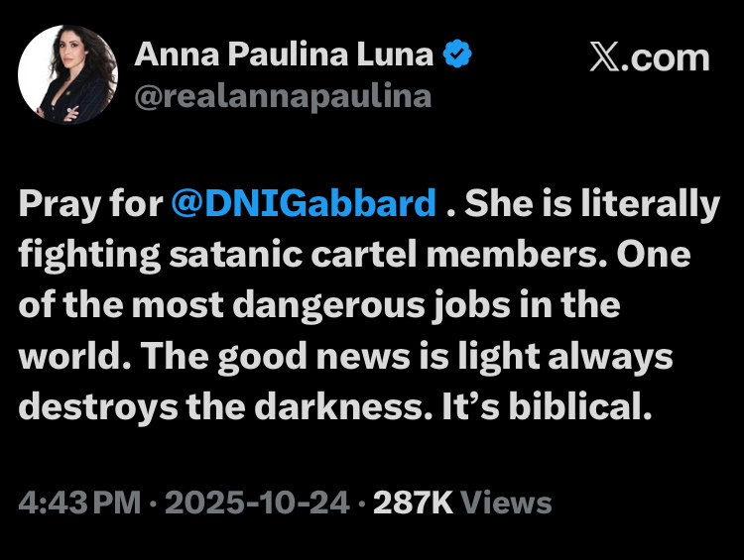
Task: Click the 4:43 PM timestamp
Action: pyautogui.click(x=79, y=503)
